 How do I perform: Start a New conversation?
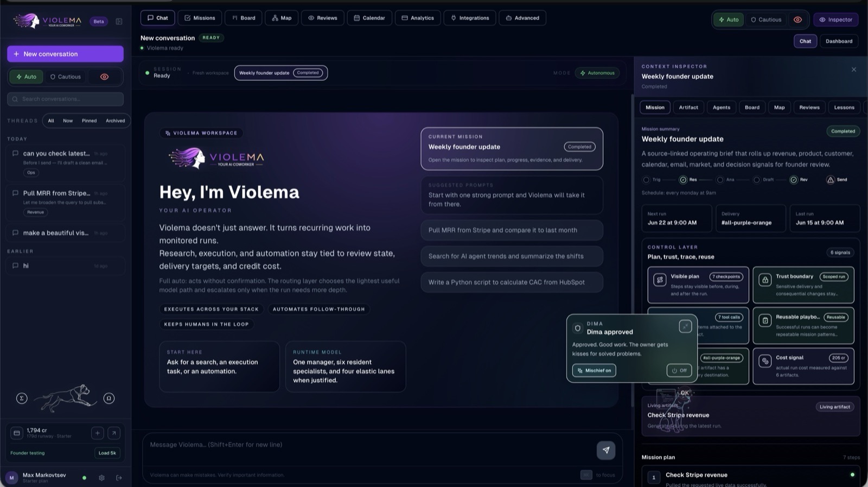click(x=65, y=54)
